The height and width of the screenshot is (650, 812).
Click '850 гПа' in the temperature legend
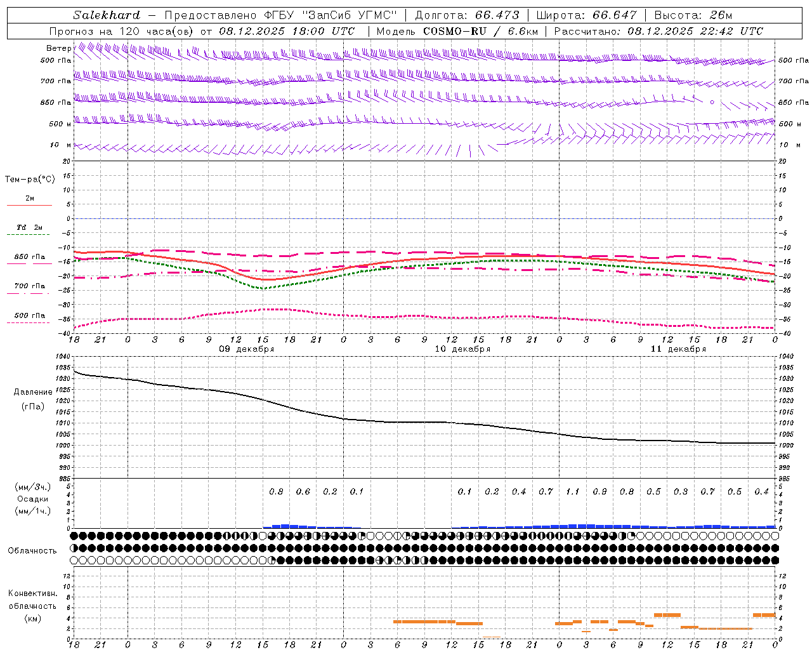[x=30, y=257]
